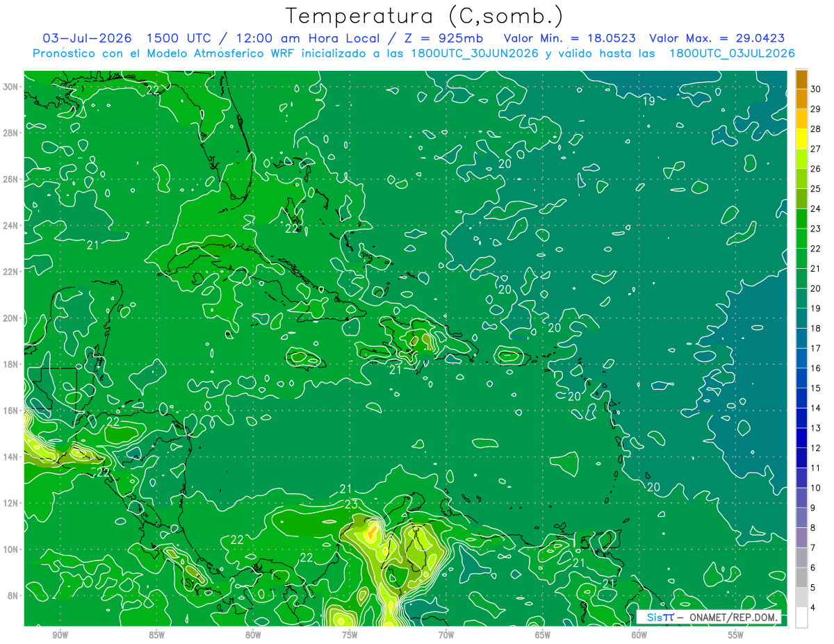Click the '8N' latitude axis label
The image size is (834, 644).
click(x=14, y=595)
